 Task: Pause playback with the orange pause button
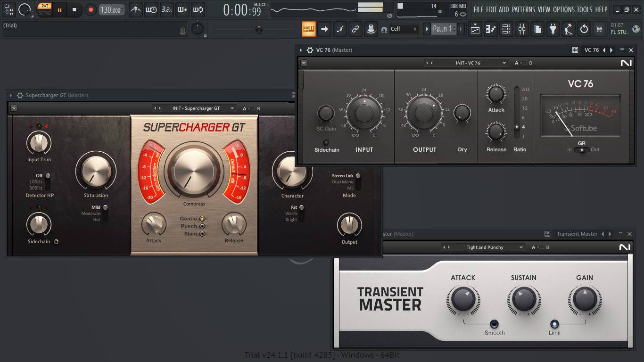59,9
